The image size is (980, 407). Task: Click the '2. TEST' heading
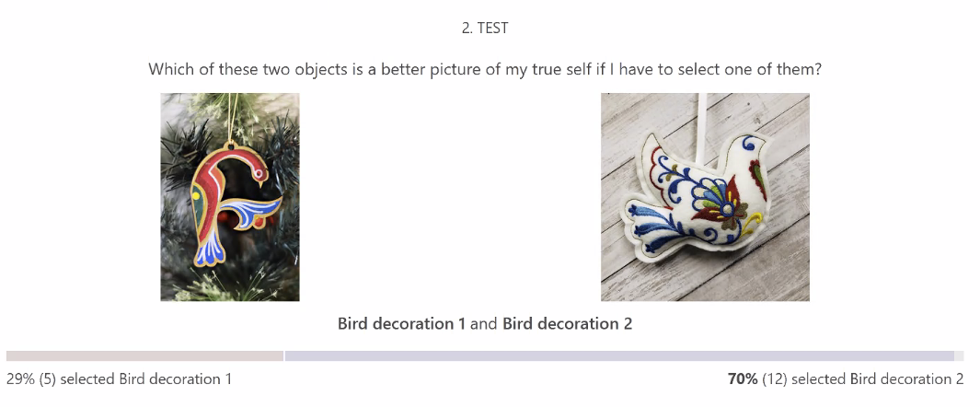(x=485, y=29)
